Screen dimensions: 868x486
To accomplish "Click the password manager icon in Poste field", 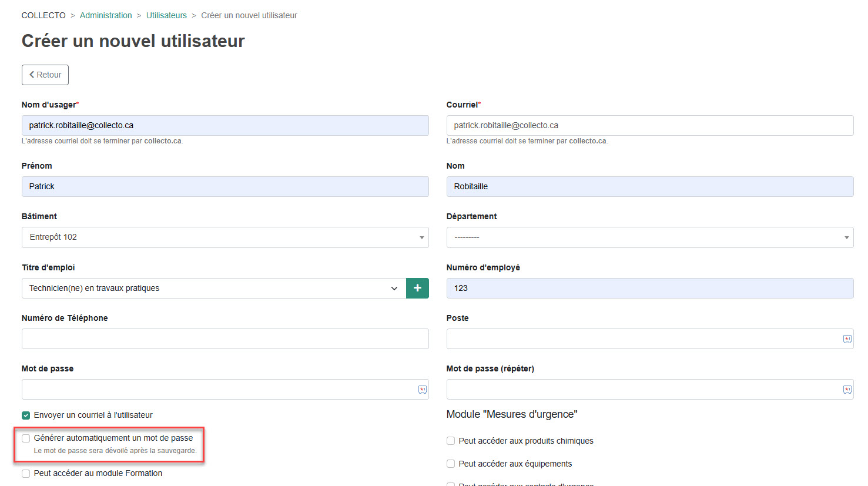I will coord(847,339).
